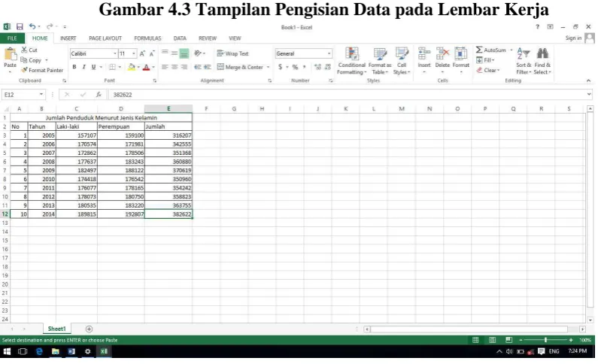Center cell text horizontally

click(x=175, y=67)
